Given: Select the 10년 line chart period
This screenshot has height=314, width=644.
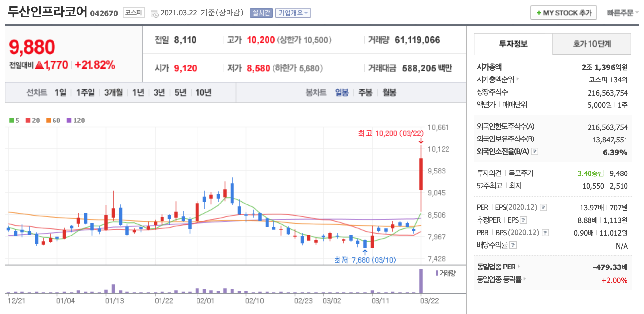Looking at the screenshot, I should point(203,93).
